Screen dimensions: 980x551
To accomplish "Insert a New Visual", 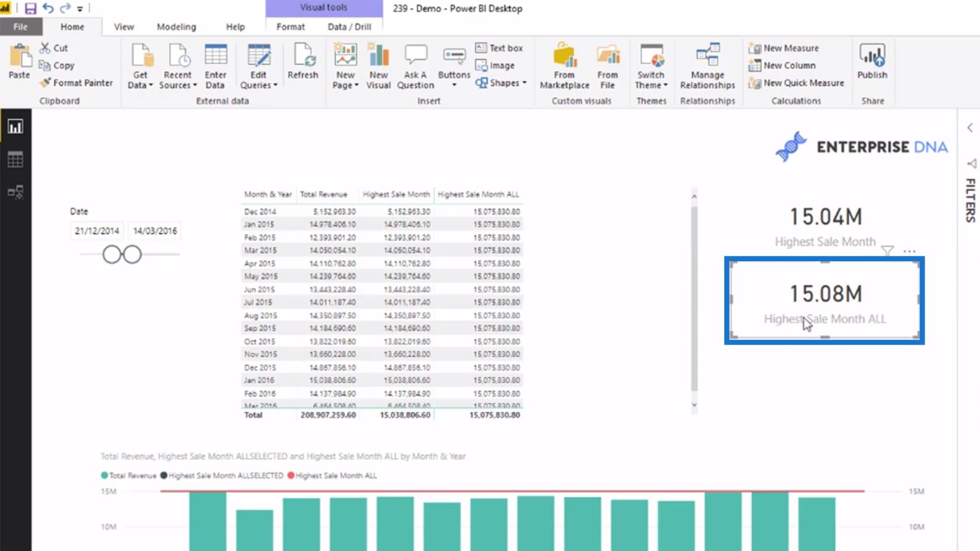I will pyautogui.click(x=378, y=66).
